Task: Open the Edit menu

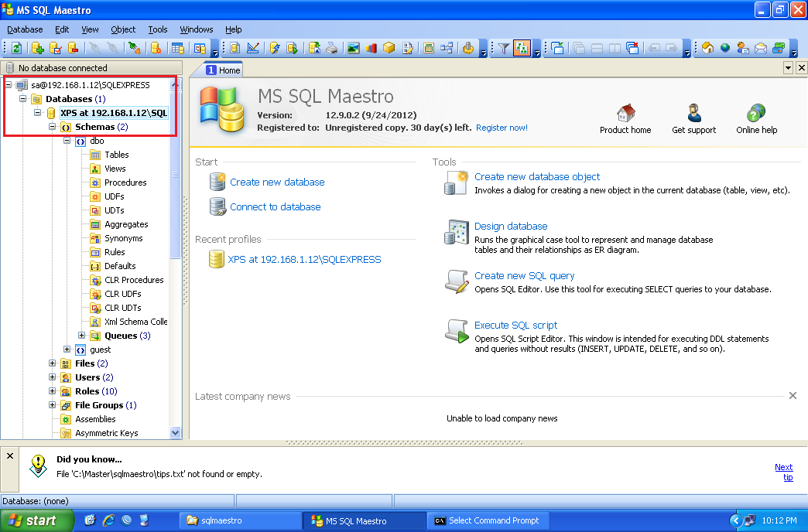Action: click(62, 29)
